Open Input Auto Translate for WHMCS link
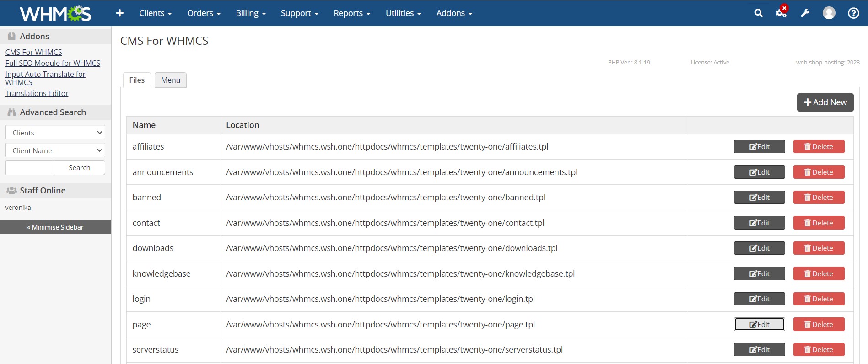Image resolution: width=868 pixels, height=364 pixels. (x=45, y=78)
